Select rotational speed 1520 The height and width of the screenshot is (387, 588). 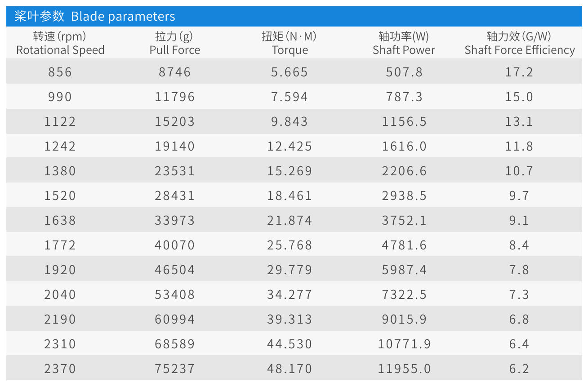(x=60, y=196)
